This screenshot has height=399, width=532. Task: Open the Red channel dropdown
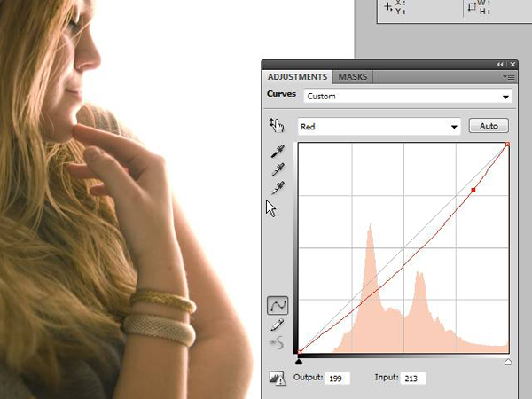[x=379, y=127]
